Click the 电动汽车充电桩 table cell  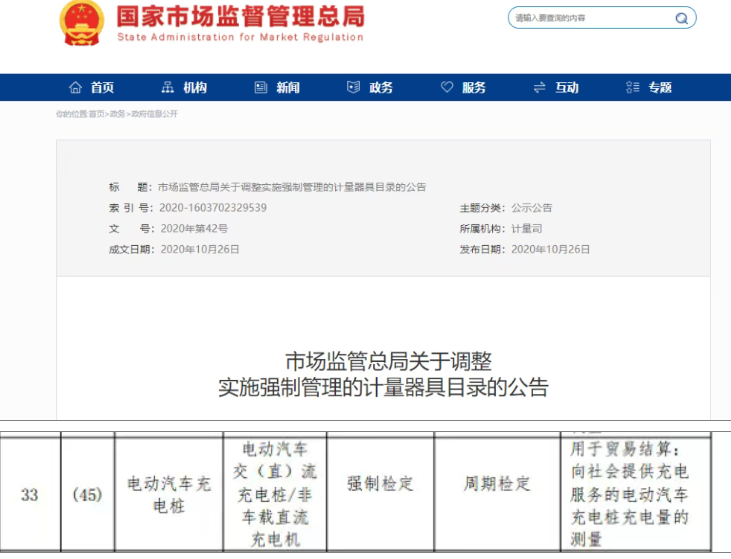coord(169,494)
